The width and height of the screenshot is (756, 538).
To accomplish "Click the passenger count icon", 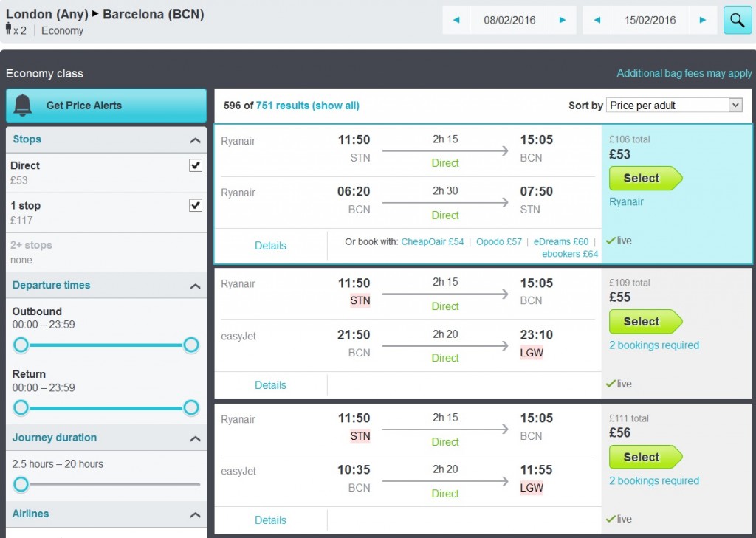I will pyautogui.click(x=8, y=29).
